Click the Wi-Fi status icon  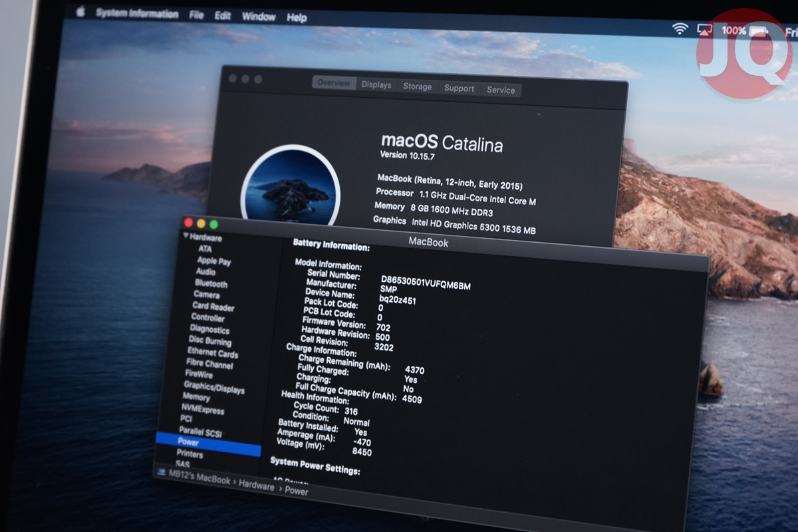tap(680, 28)
